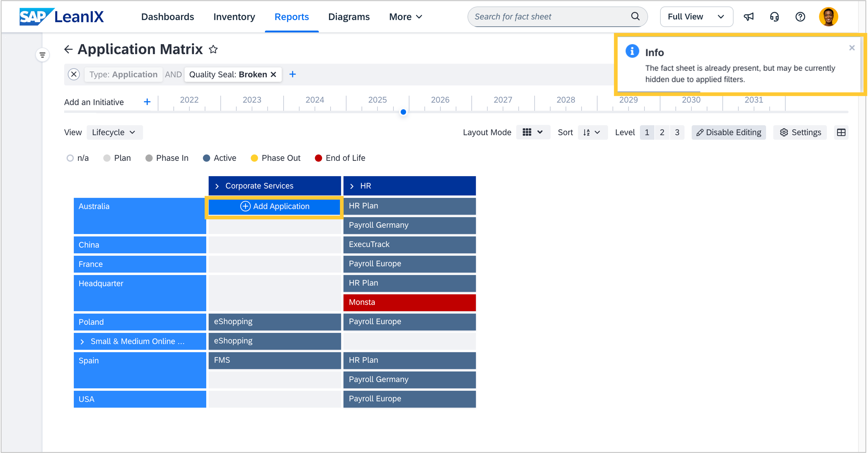
Task: Open the support headset icon
Action: point(774,17)
